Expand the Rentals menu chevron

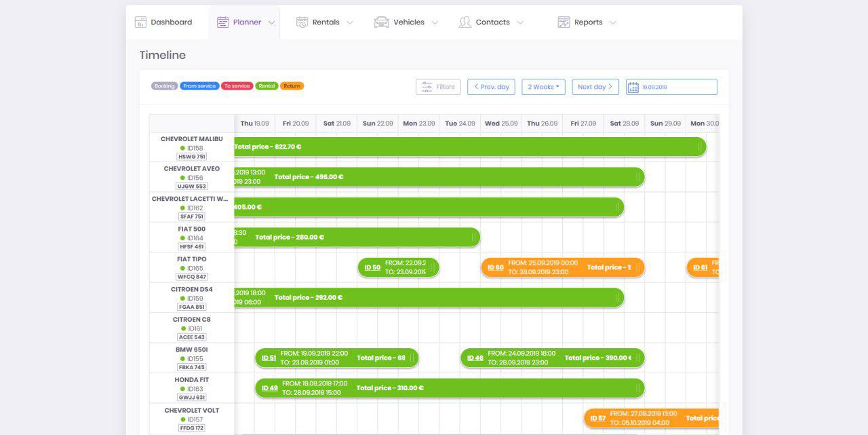pos(350,22)
